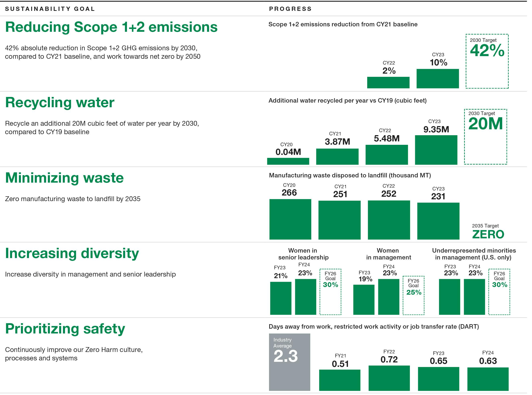This screenshot has width=532, height=395.
Task: Select the FY24 0.63 DART bar
Action: [x=488, y=379]
